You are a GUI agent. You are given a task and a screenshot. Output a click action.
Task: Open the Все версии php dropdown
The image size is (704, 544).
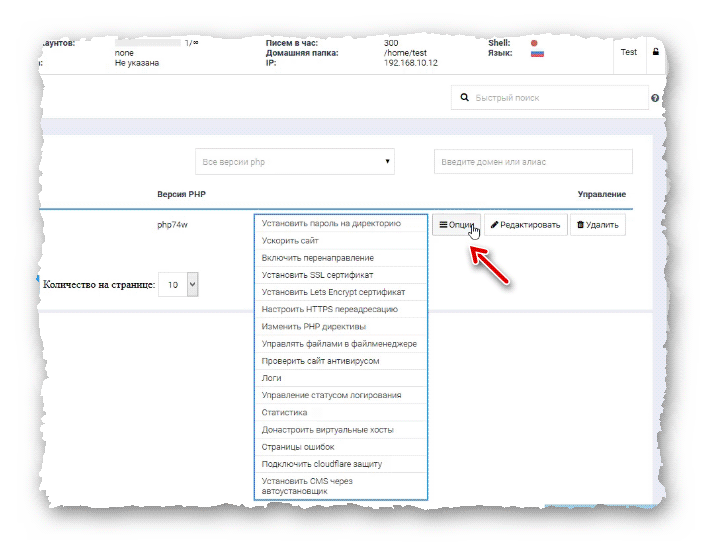point(295,162)
